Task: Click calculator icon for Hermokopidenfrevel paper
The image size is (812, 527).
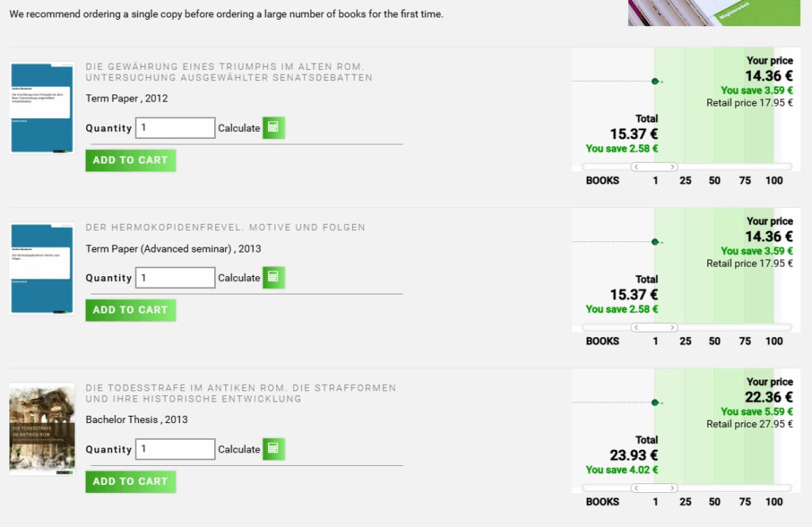Action: pyautogui.click(x=274, y=278)
